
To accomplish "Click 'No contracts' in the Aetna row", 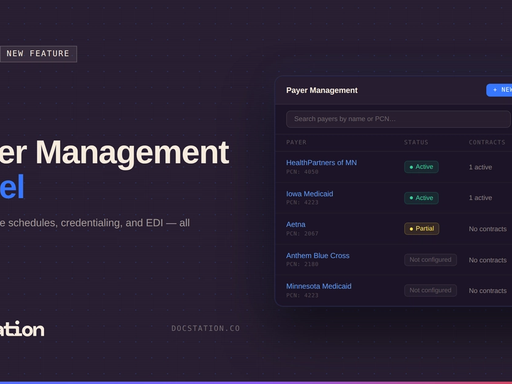I will pos(488,229).
